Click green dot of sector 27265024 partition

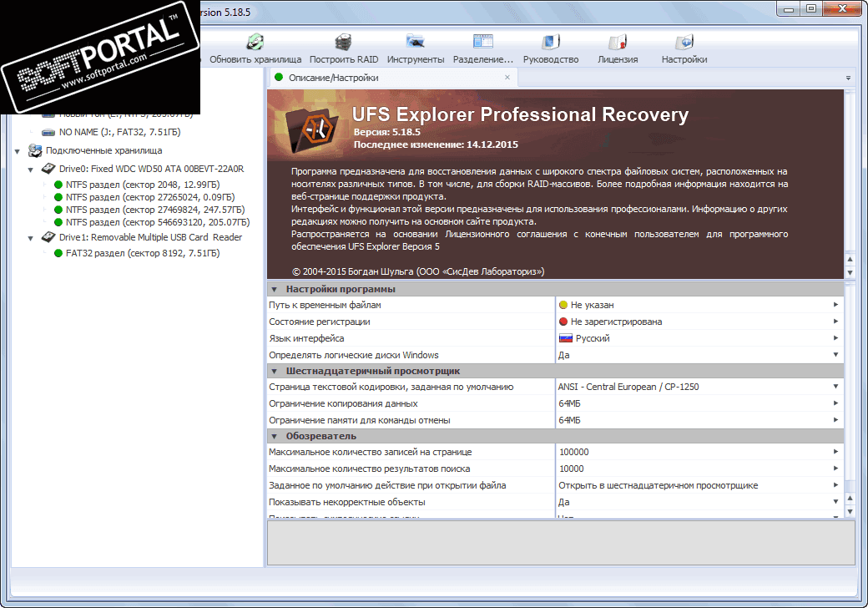58,197
